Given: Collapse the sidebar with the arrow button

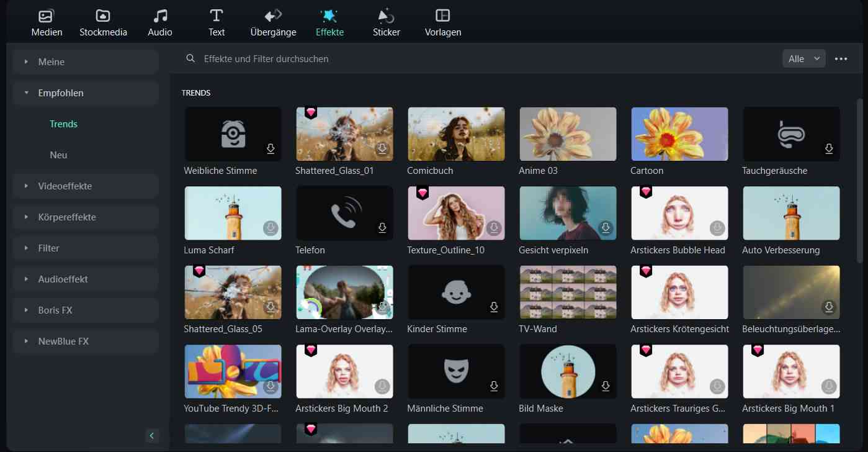Looking at the screenshot, I should pos(152,435).
